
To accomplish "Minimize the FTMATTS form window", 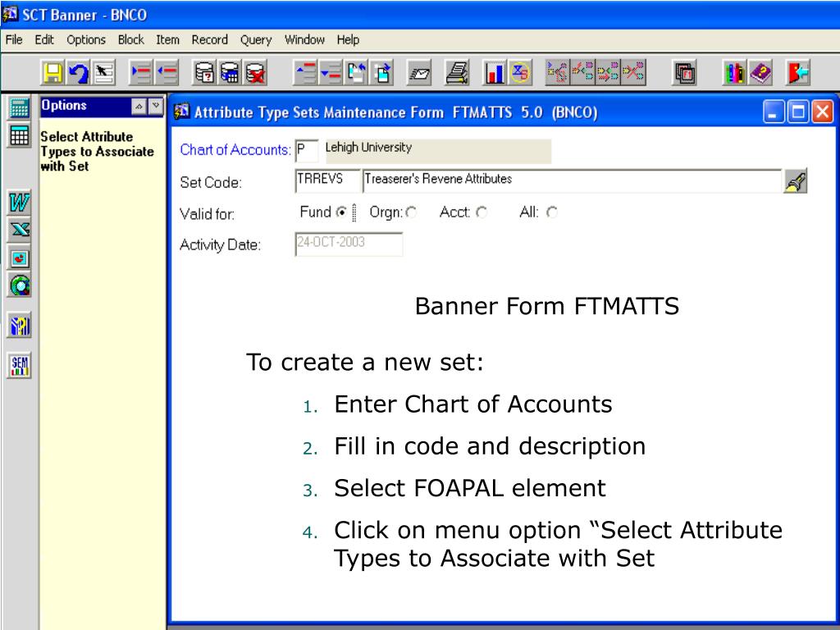I will coord(774,112).
